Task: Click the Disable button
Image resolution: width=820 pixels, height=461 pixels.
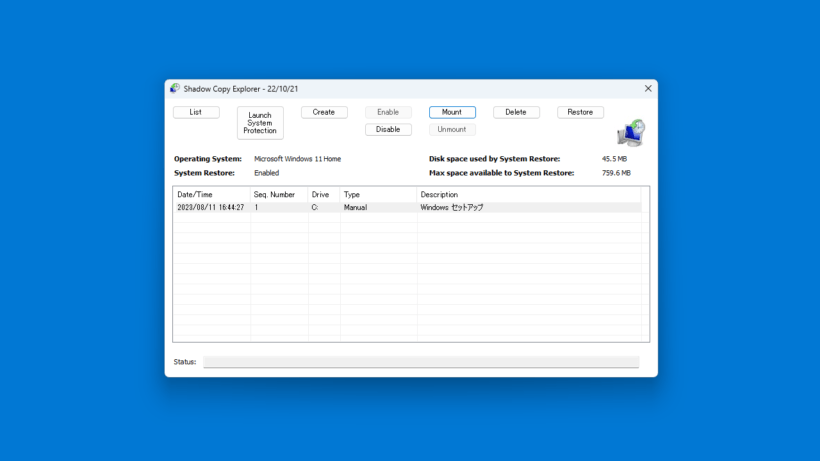Action: (388, 130)
